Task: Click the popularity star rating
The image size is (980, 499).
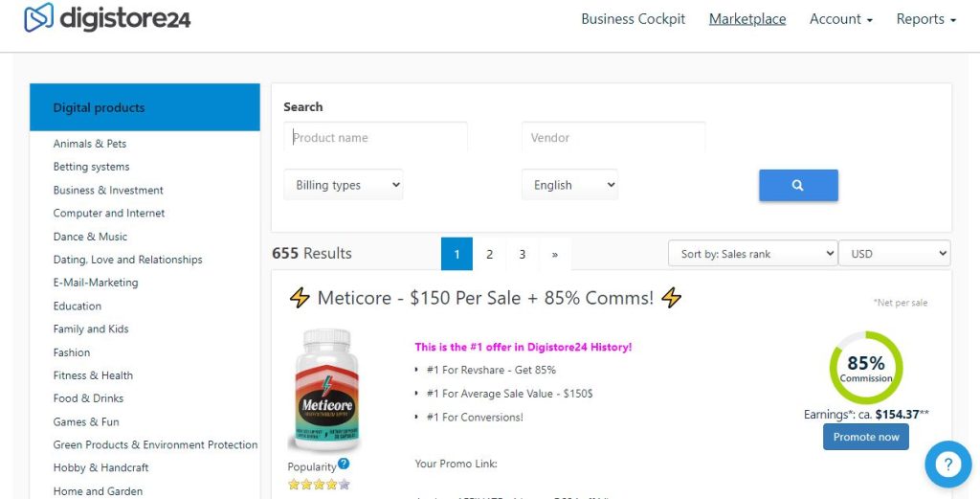Action: point(319,485)
